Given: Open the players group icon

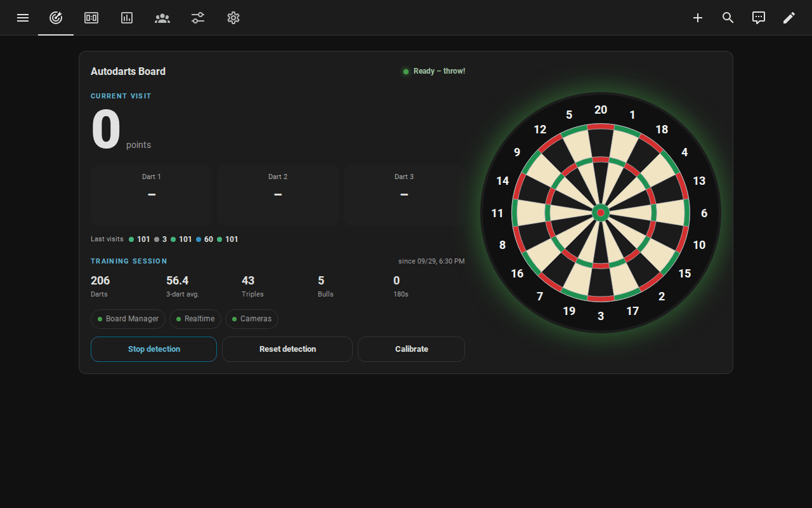Looking at the screenshot, I should click(162, 18).
